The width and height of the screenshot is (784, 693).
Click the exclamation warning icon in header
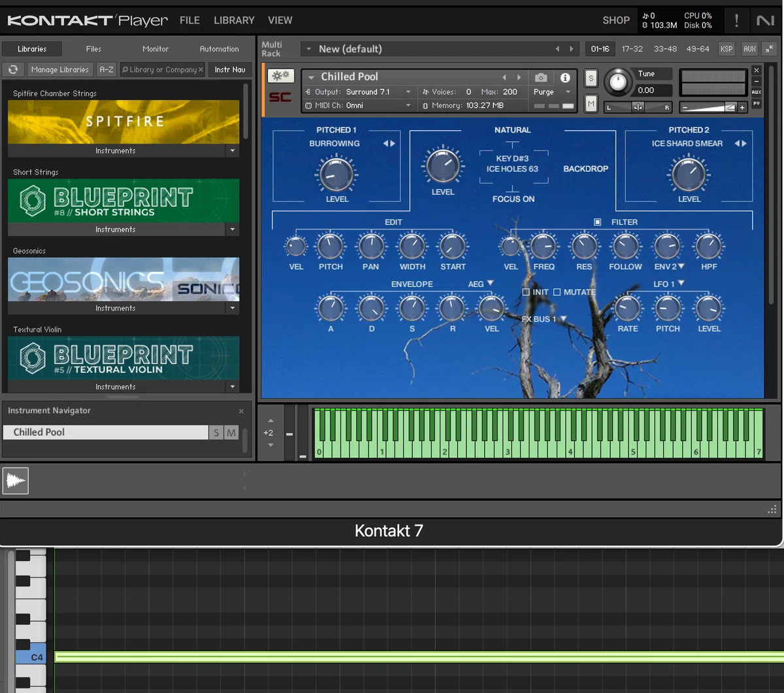(736, 20)
